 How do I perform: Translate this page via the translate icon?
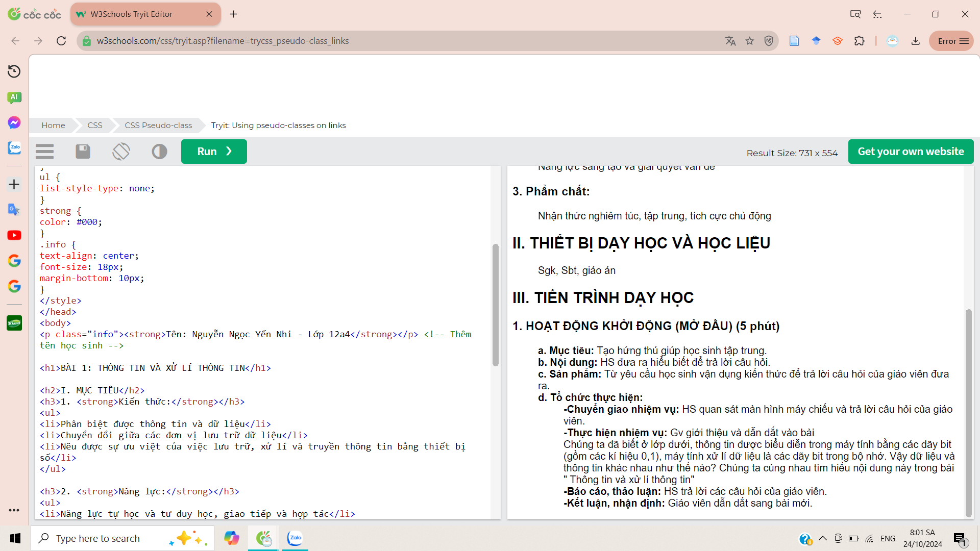[730, 41]
